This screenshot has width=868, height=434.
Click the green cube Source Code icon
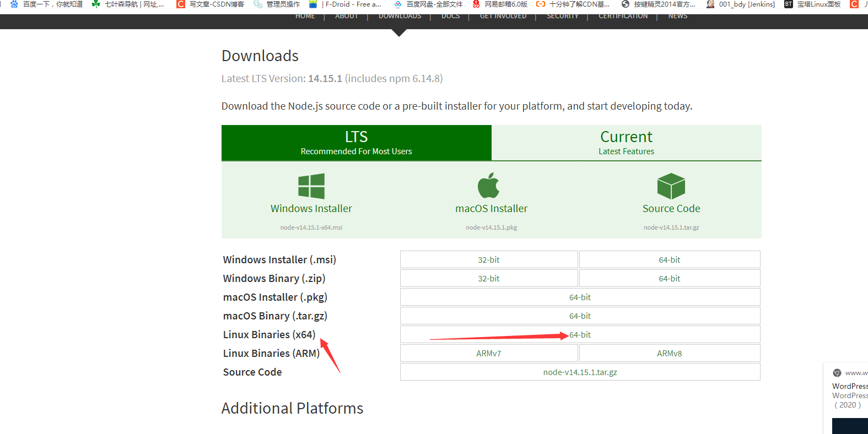[671, 186]
